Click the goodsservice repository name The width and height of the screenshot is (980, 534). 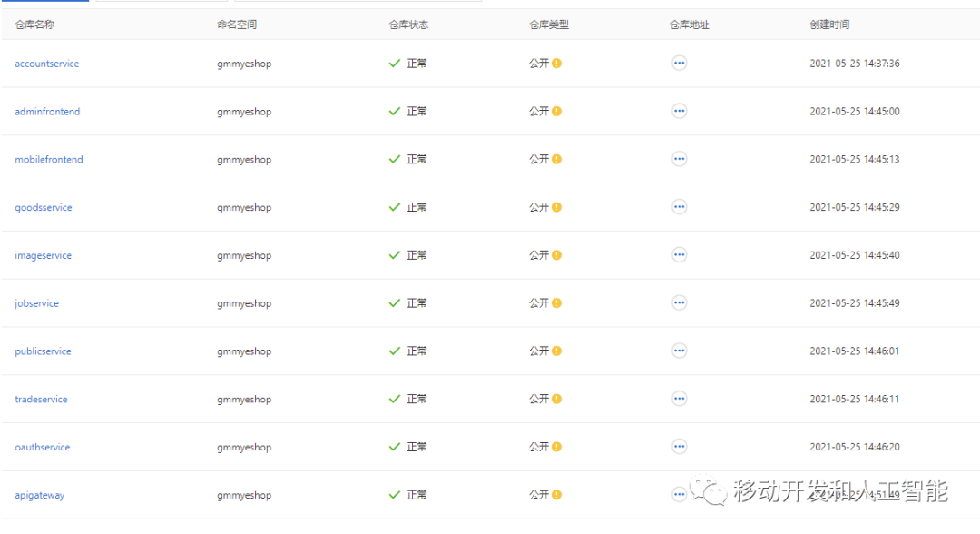(44, 208)
